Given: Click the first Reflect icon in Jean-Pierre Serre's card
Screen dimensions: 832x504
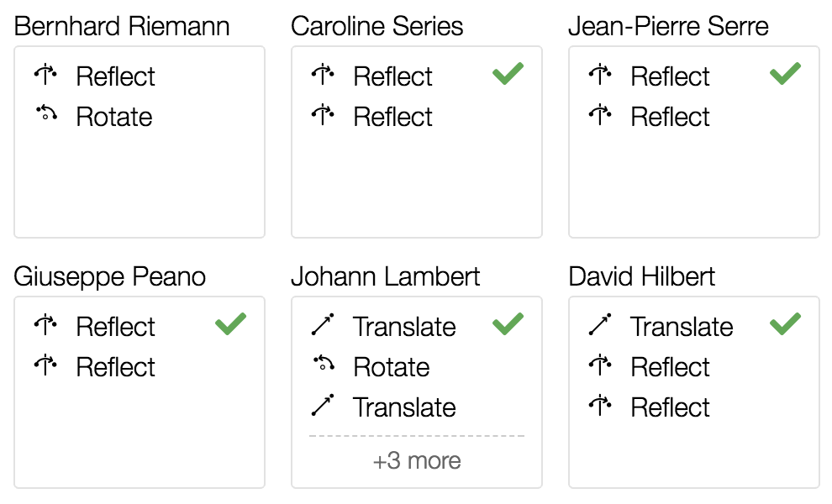Looking at the screenshot, I should point(600,76).
